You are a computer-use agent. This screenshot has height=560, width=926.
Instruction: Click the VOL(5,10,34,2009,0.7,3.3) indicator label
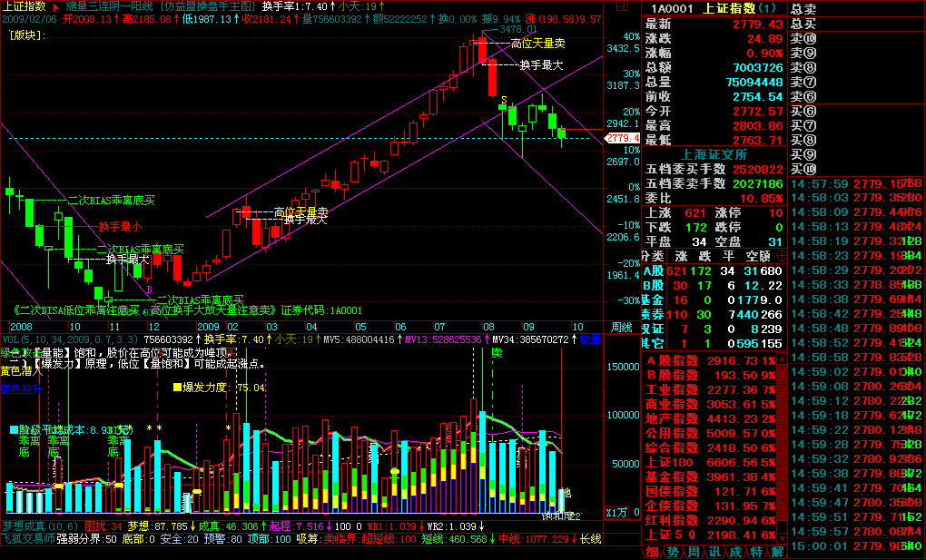(x=70, y=339)
